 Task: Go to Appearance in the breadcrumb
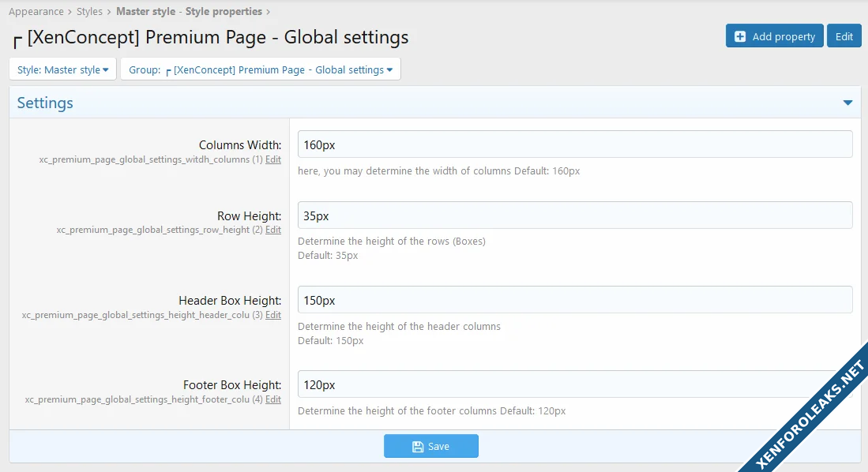36,12
